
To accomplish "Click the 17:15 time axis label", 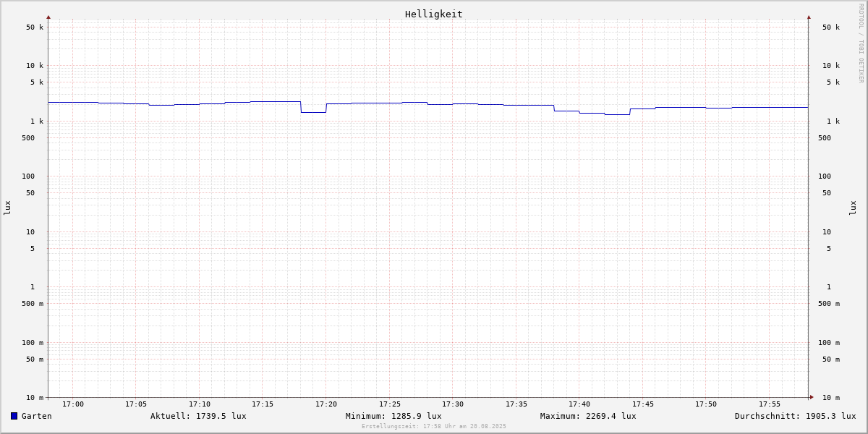I will pyautogui.click(x=263, y=404).
